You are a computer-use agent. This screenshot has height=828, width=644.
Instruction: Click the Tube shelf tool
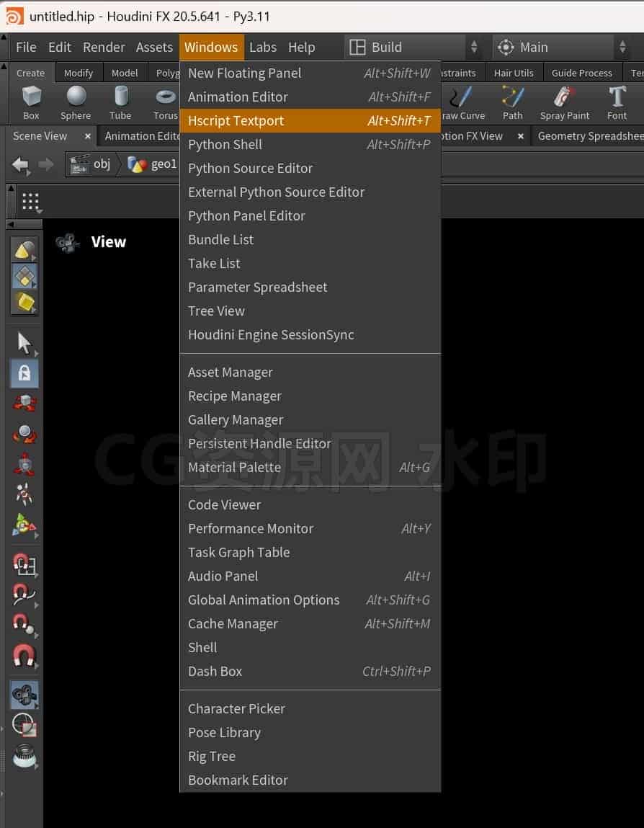(x=120, y=102)
